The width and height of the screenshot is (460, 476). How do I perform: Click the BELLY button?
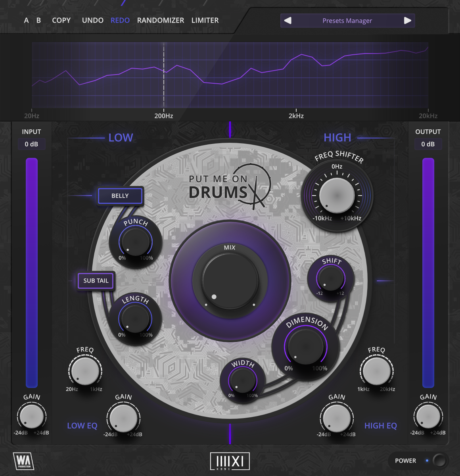tap(120, 196)
